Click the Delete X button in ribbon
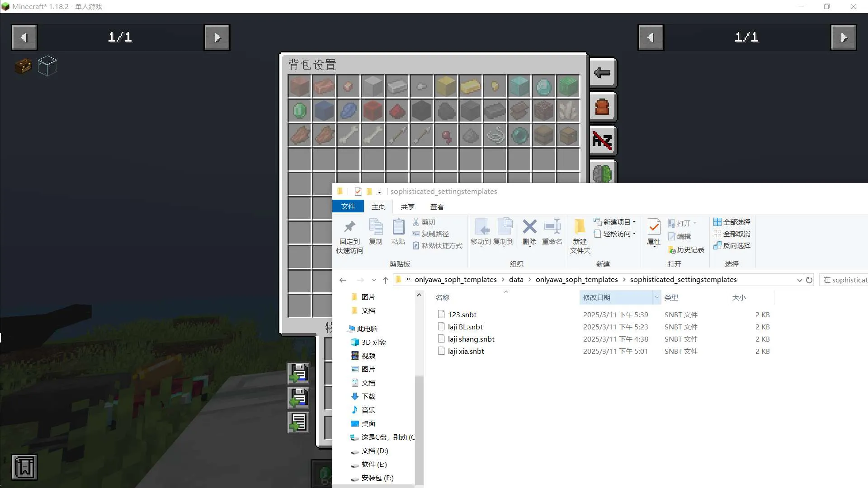 pos(529,232)
